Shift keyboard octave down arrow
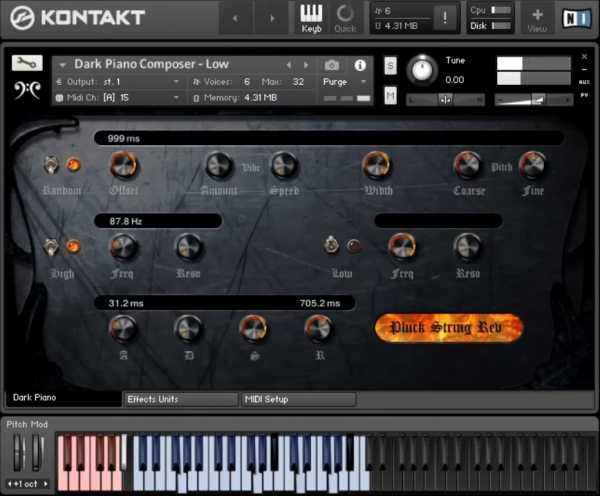This screenshot has width=600, height=496. point(10,484)
